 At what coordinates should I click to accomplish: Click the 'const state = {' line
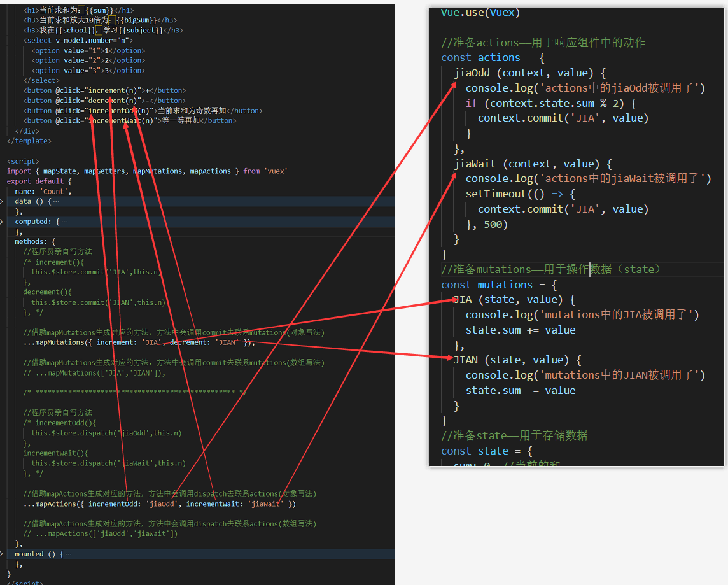point(487,451)
